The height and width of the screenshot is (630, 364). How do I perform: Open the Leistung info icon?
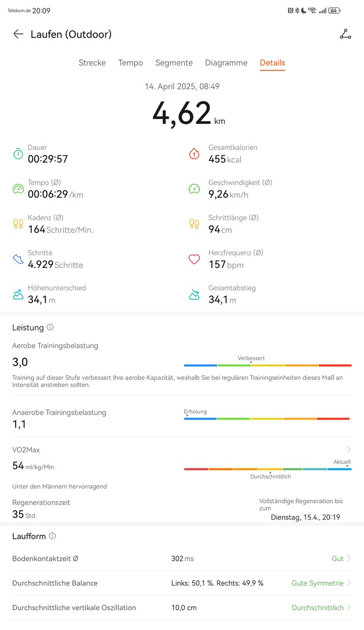click(x=50, y=327)
